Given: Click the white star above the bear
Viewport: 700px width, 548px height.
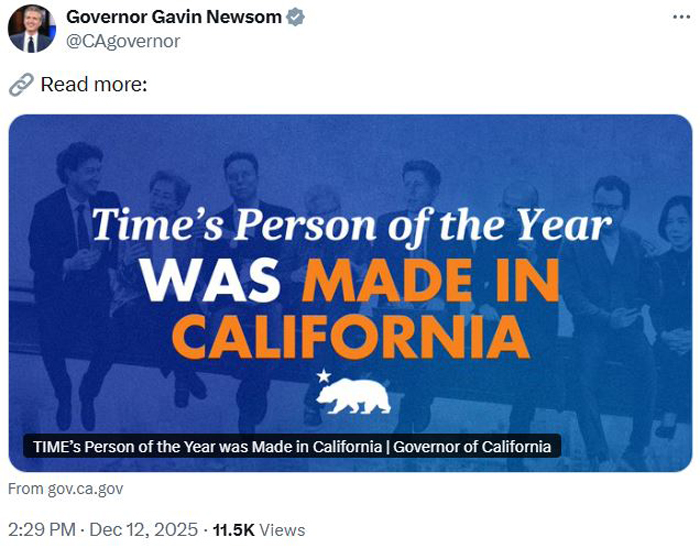Looking at the screenshot, I should coord(322,375).
